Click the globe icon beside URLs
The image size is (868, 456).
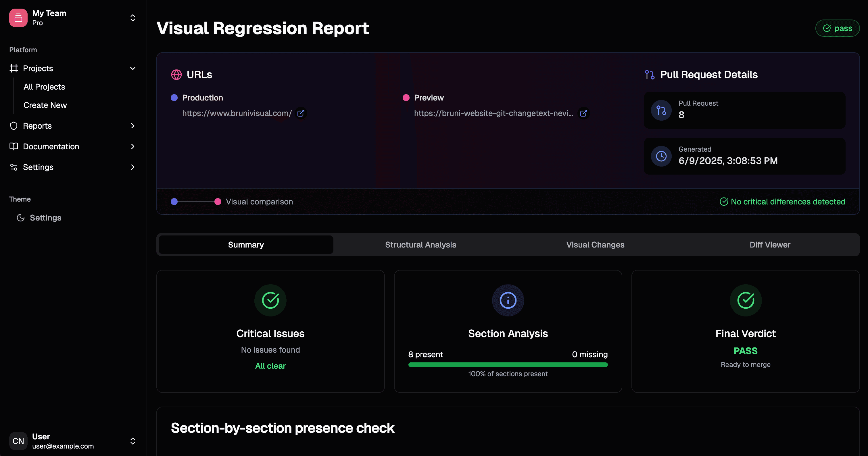coord(176,75)
